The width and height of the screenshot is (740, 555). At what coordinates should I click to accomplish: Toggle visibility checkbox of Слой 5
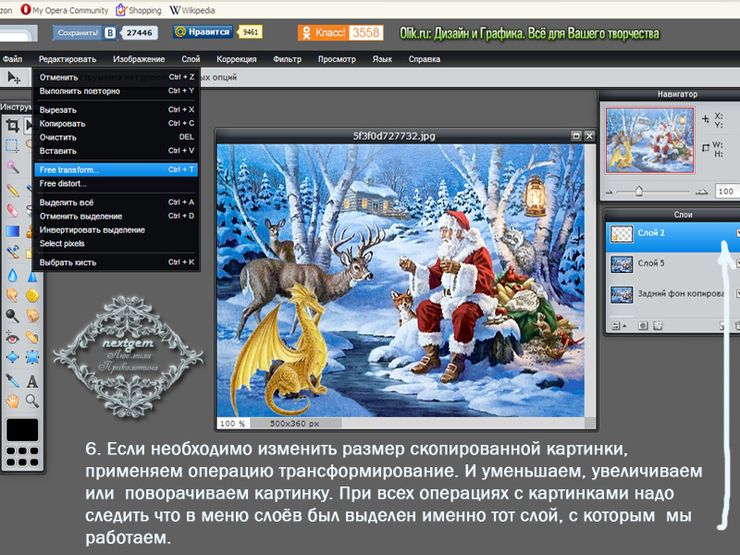(738, 263)
